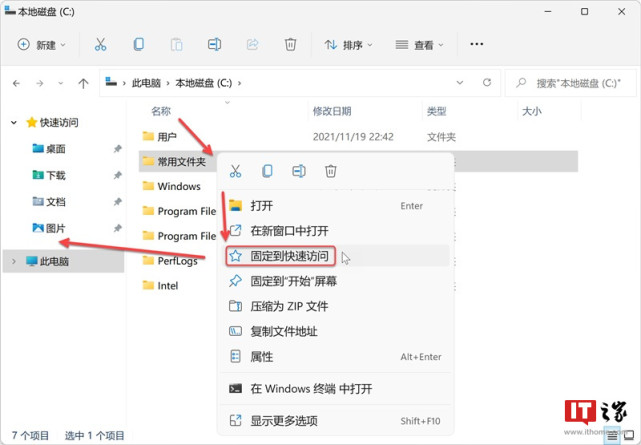
Task: Click the pin icon next to 下载
Action: (118, 175)
